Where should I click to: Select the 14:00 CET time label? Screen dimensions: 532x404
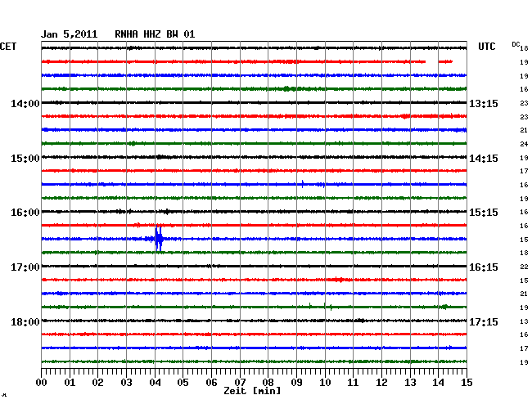pyautogui.click(x=25, y=104)
